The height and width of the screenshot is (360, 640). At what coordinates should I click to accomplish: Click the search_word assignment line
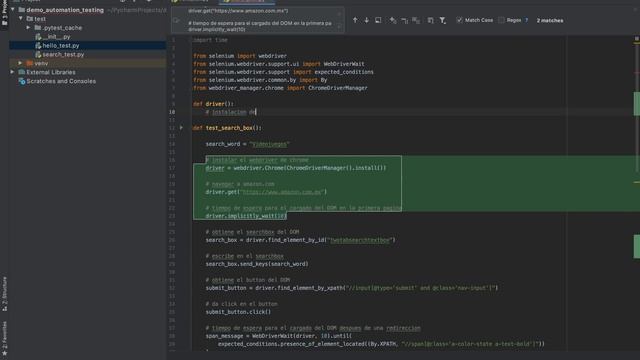click(x=248, y=144)
